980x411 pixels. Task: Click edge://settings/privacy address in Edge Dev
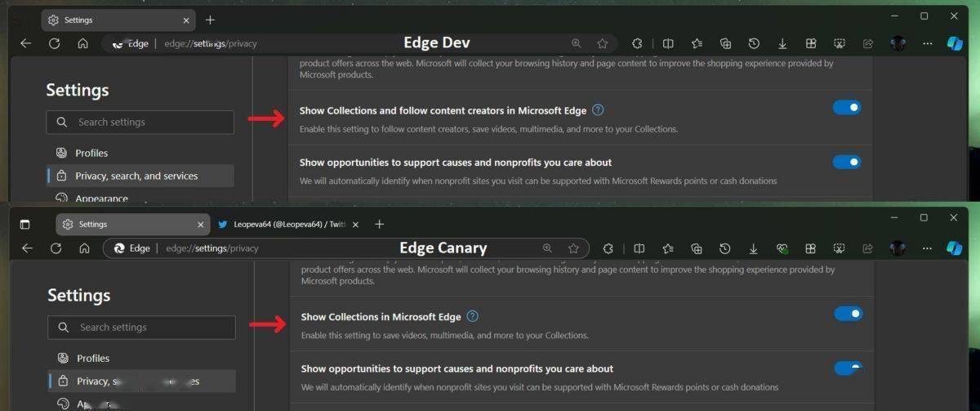point(210,43)
